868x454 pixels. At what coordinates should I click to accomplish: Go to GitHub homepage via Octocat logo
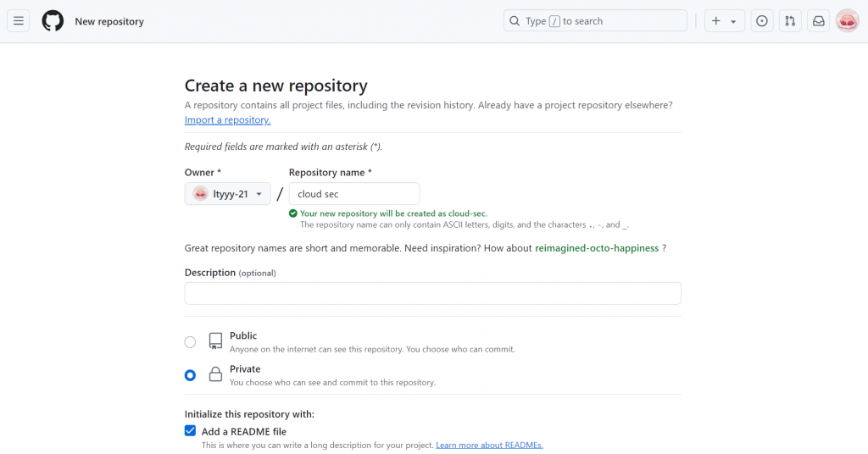coord(53,21)
